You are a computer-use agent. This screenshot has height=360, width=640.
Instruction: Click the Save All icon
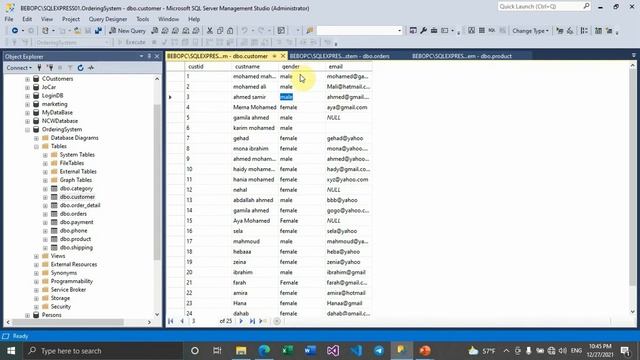click(x=98, y=31)
